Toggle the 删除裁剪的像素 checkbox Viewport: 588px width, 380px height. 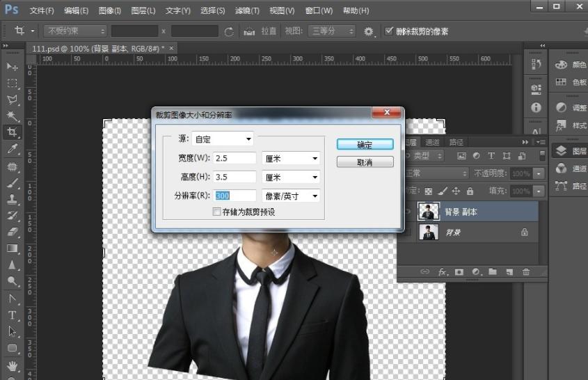[389, 32]
